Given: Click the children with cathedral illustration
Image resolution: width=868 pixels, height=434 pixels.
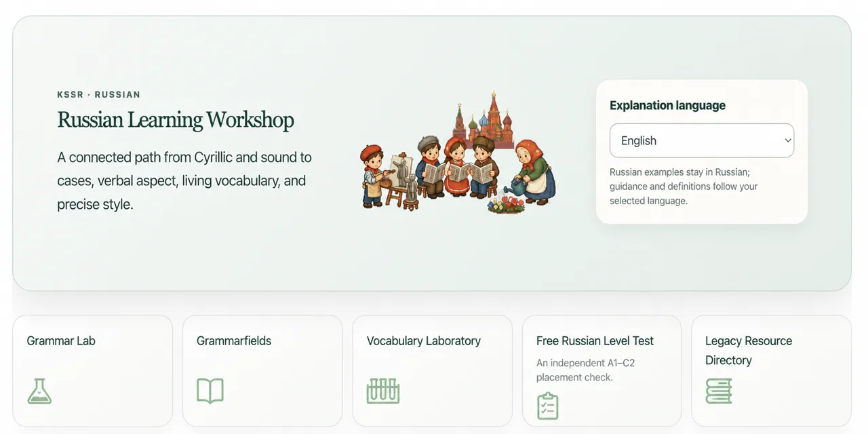Looking at the screenshot, I should (x=458, y=153).
